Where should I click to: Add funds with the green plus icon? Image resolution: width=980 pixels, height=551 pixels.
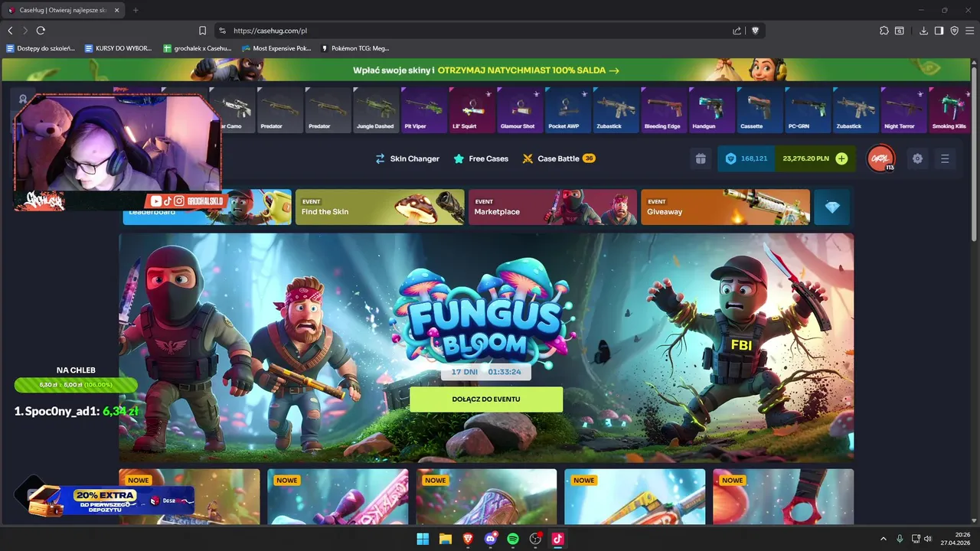tap(841, 158)
